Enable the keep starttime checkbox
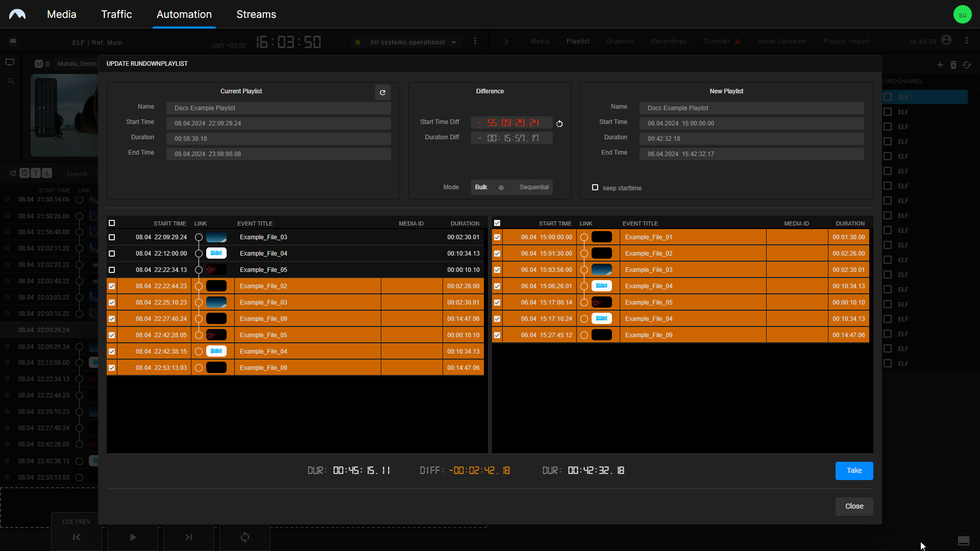This screenshot has height=551, width=980. pyautogui.click(x=595, y=188)
